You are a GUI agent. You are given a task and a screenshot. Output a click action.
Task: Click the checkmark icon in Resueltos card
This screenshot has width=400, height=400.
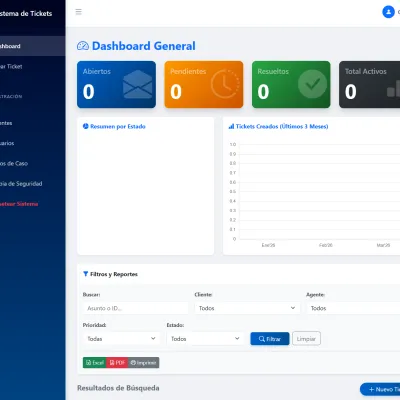click(312, 84)
